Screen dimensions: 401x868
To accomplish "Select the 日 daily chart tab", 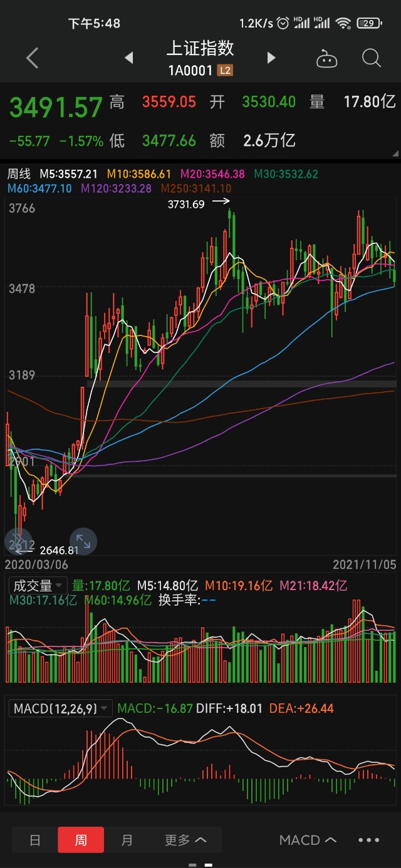I will tap(35, 840).
